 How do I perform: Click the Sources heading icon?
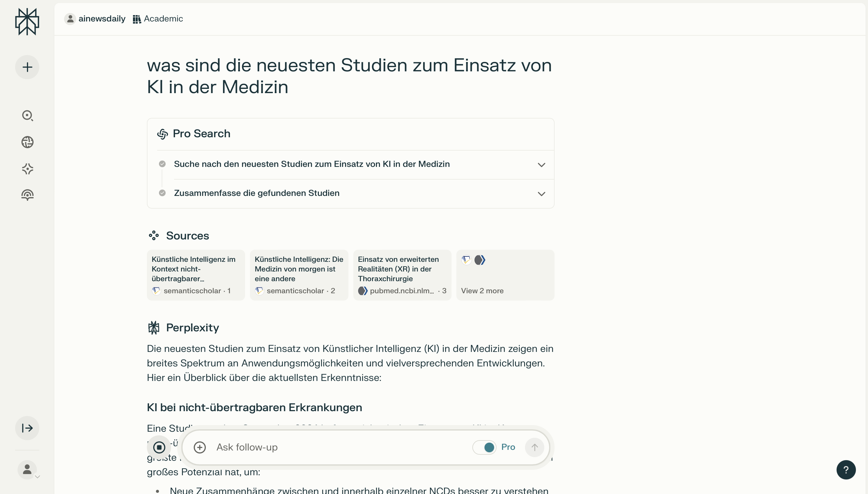[154, 236]
